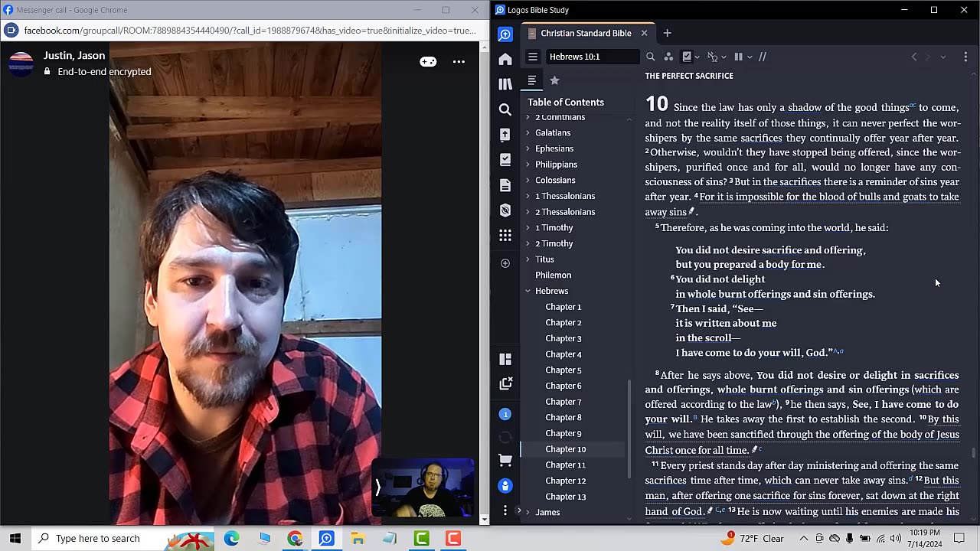Open the more options ellipsis in Messenger call

tap(459, 62)
